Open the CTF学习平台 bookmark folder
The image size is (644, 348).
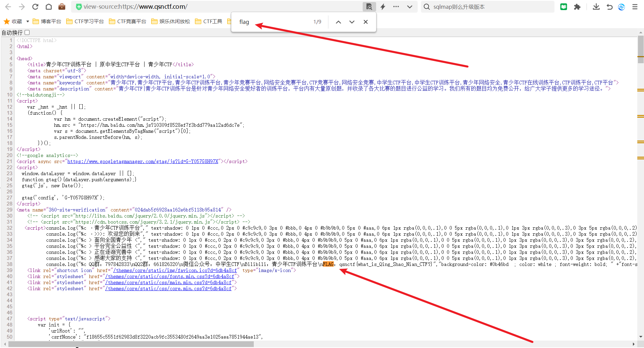(x=85, y=22)
